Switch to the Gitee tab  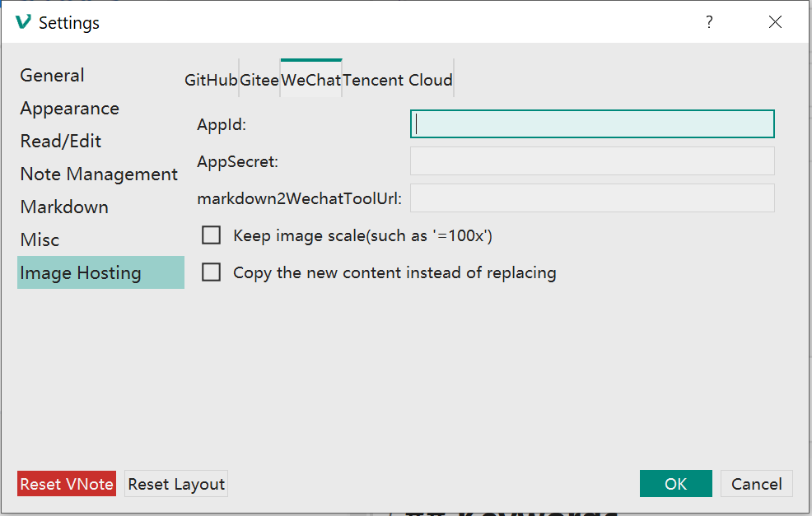259,80
